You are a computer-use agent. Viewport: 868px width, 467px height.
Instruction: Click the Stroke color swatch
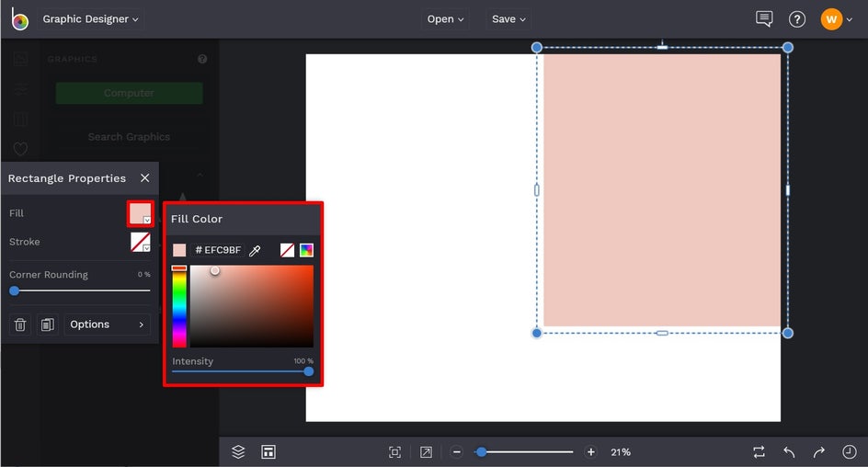(x=140, y=242)
